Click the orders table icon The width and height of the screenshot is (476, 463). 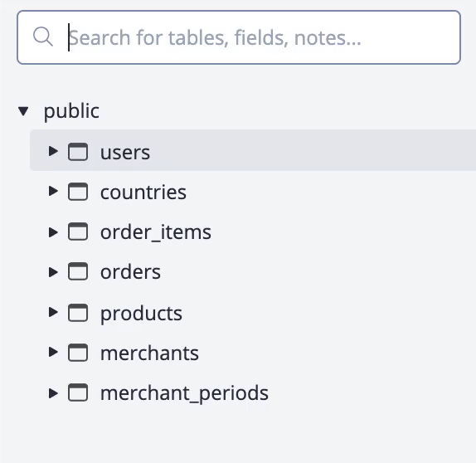78,271
